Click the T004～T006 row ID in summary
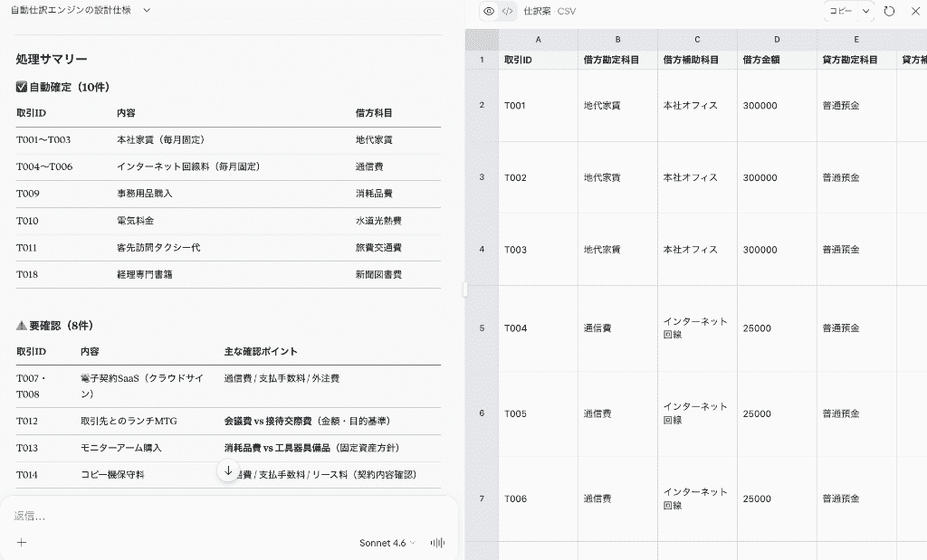This screenshot has height=560, width=927. 44,166
